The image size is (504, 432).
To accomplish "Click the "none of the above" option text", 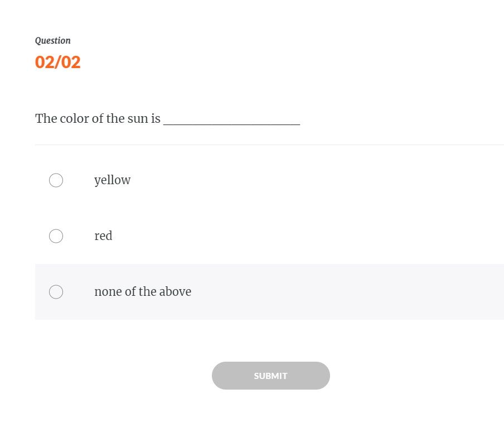I will [x=143, y=292].
